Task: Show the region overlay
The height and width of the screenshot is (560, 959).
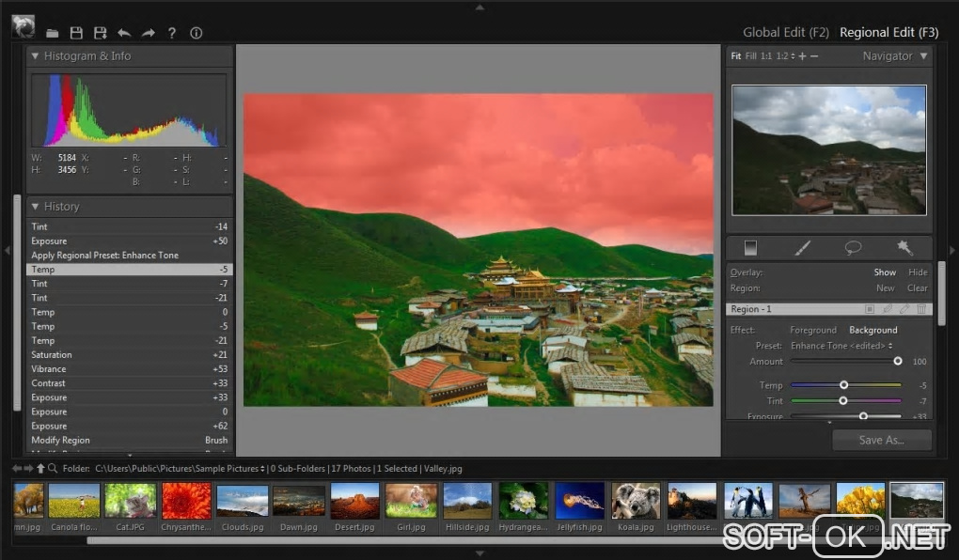Action: 885,272
